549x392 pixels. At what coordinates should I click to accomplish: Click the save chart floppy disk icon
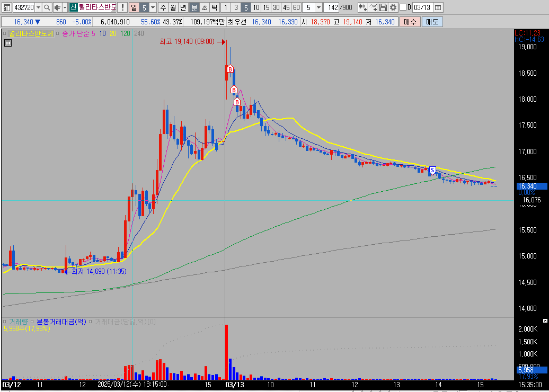pyautogui.click(x=383, y=7)
